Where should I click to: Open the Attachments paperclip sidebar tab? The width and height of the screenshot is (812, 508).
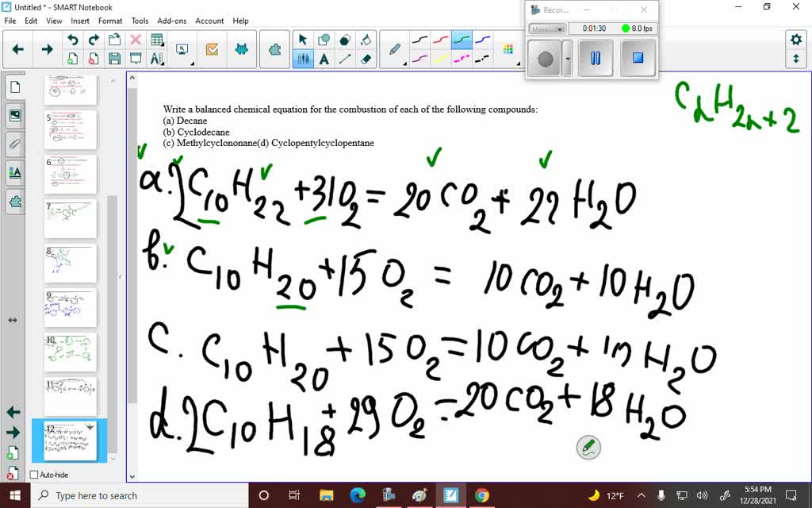[x=14, y=144]
